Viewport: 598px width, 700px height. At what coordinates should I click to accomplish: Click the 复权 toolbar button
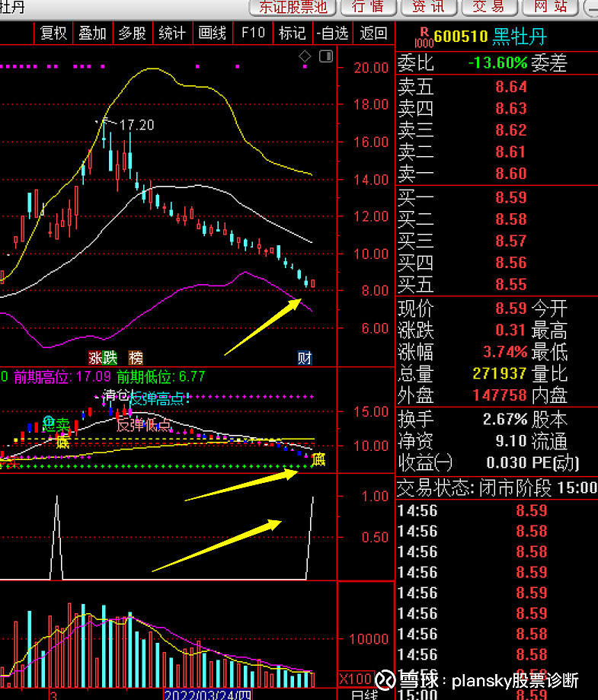[x=53, y=34]
